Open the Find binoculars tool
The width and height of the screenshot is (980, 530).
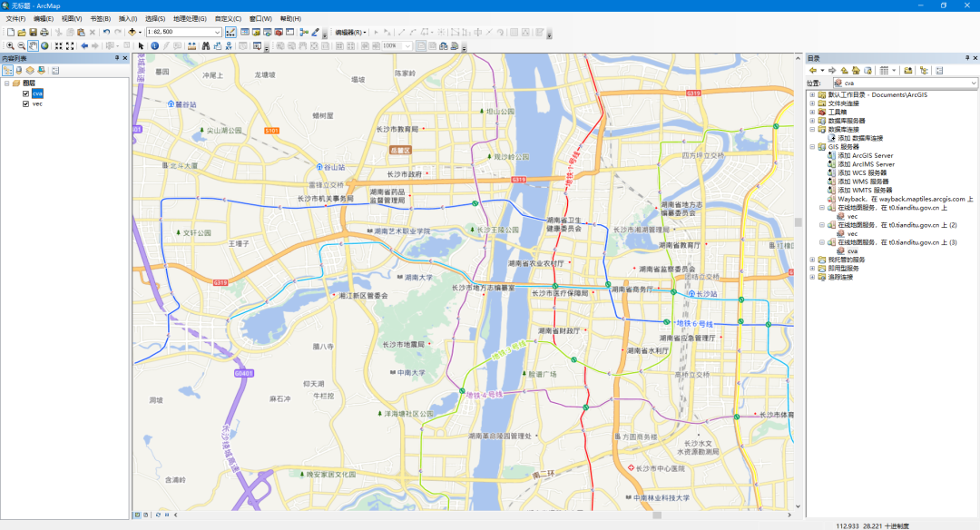[x=206, y=45]
